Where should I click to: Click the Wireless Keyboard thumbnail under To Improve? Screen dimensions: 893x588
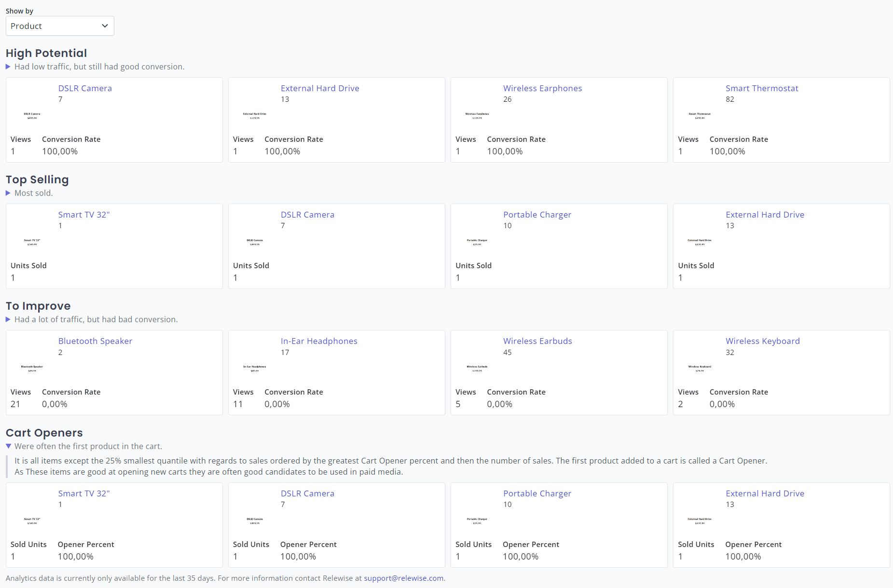[x=699, y=367]
